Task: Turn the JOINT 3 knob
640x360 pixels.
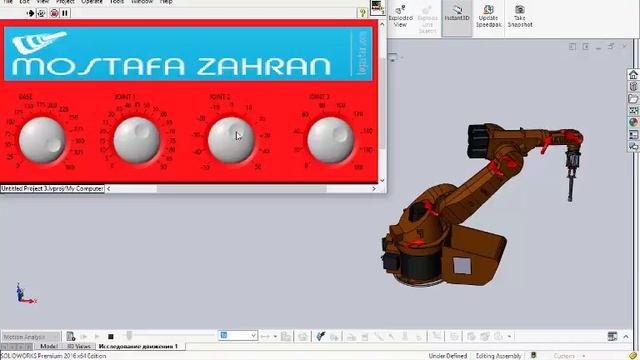Action: pos(331,140)
